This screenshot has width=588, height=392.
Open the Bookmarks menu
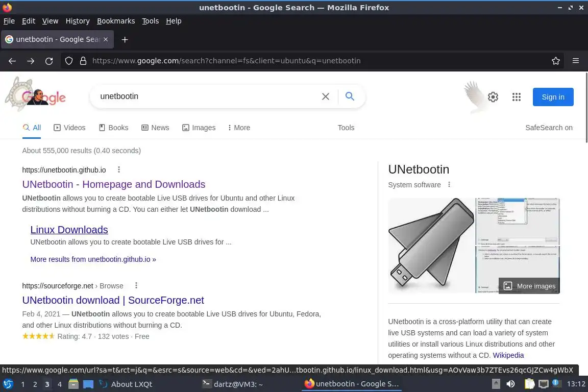coord(116,21)
